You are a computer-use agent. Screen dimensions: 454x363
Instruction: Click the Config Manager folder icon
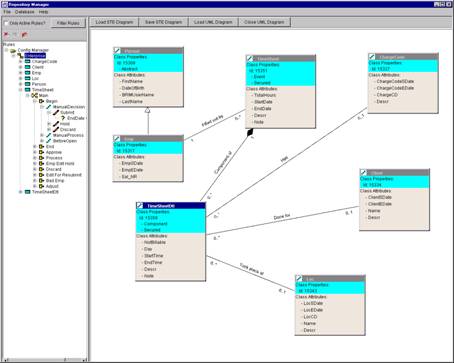pos(13,50)
